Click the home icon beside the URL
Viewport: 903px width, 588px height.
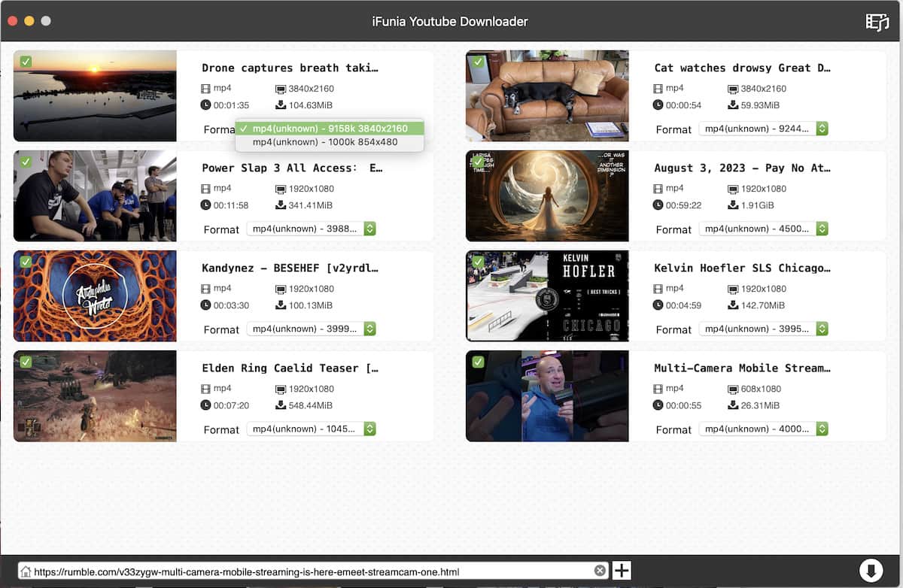click(26, 571)
